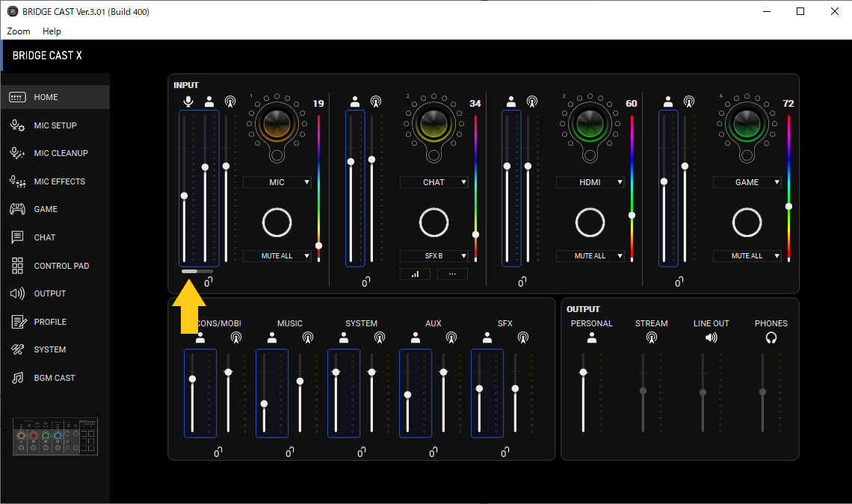Select BGM CAST in the sidebar
This screenshot has width=852, height=504.
pos(55,377)
